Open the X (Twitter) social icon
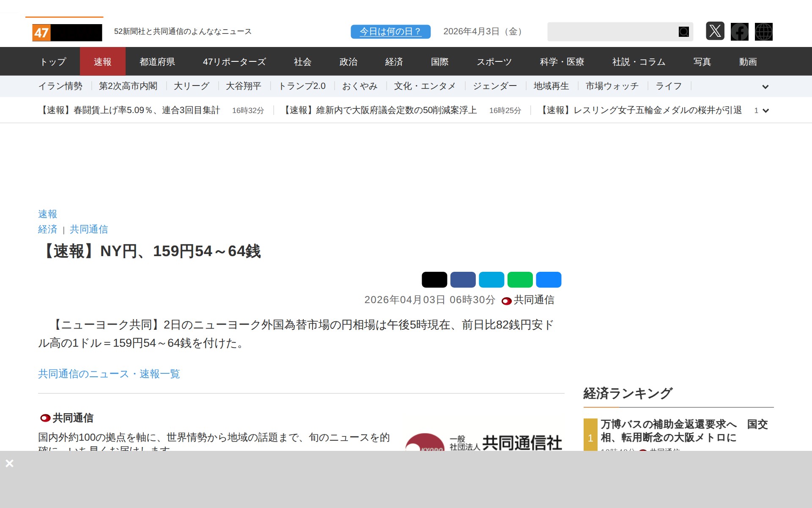Viewport: 812px width, 508px height. point(715,31)
